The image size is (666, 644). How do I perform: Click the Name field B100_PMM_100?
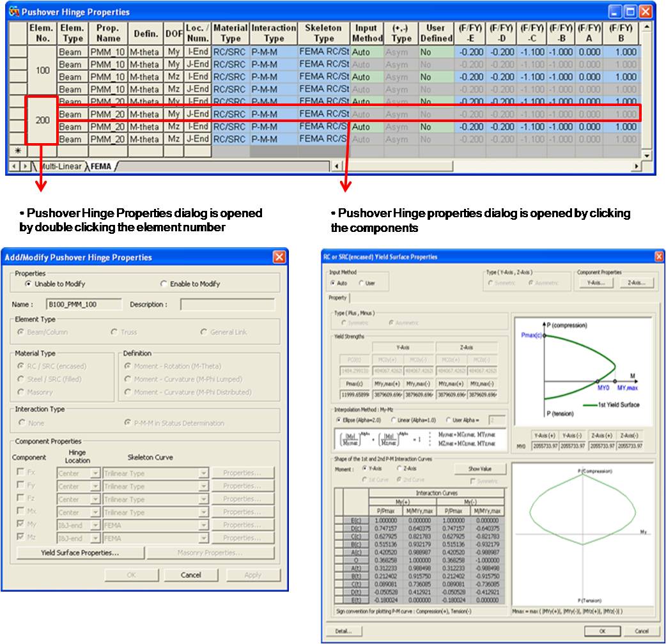[x=85, y=305]
